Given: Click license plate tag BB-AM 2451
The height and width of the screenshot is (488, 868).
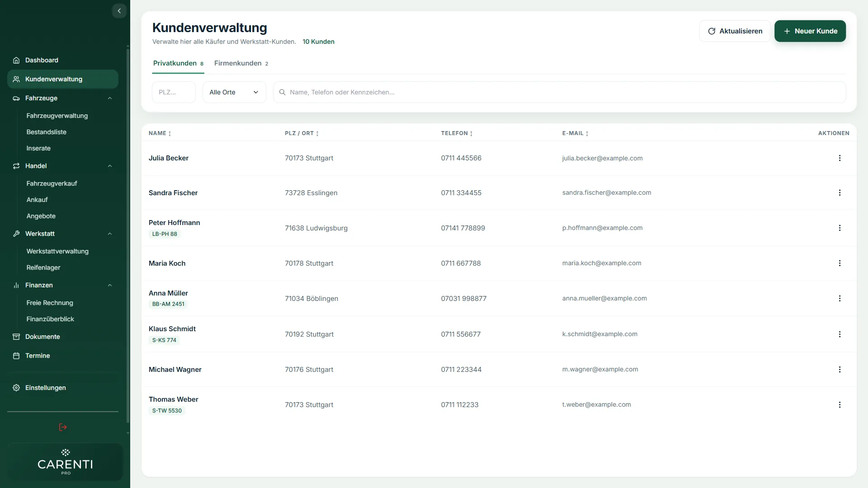Looking at the screenshot, I should click(168, 304).
